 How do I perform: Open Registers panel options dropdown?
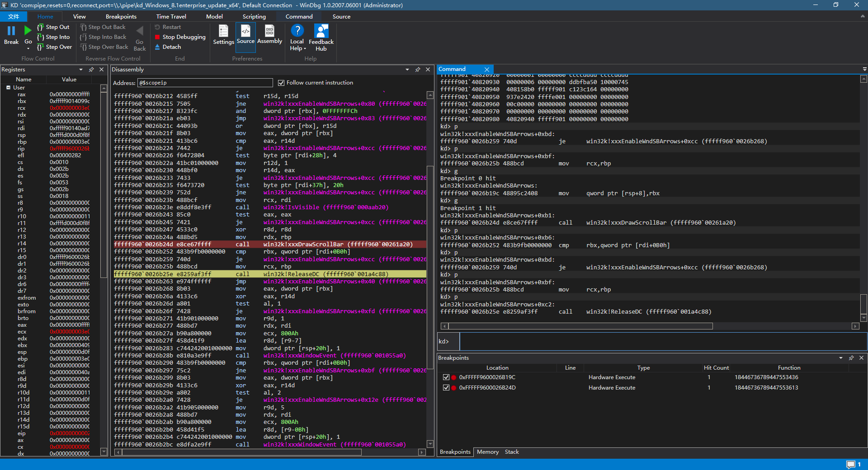(x=81, y=70)
